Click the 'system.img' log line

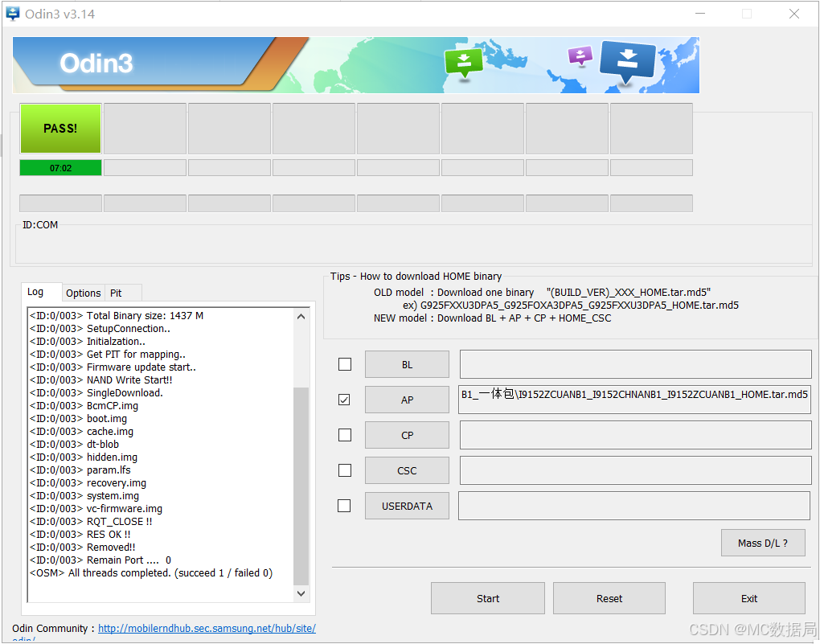[x=84, y=495]
